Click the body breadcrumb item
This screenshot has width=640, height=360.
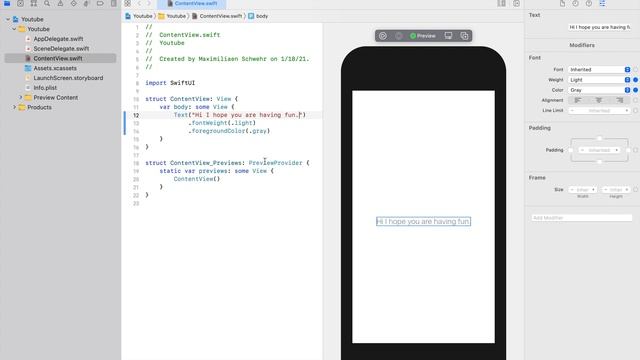tap(258, 16)
